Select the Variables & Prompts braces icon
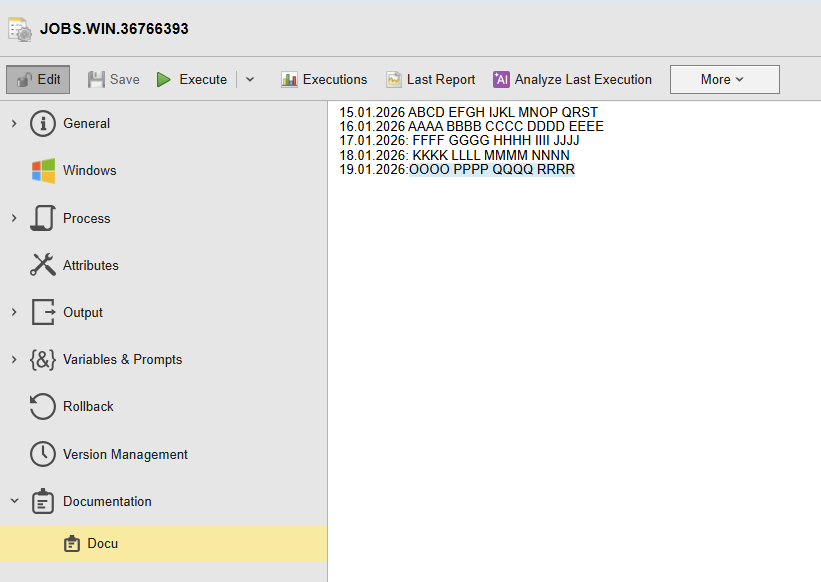Image resolution: width=821 pixels, height=582 pixels. (x=42, y=360)
